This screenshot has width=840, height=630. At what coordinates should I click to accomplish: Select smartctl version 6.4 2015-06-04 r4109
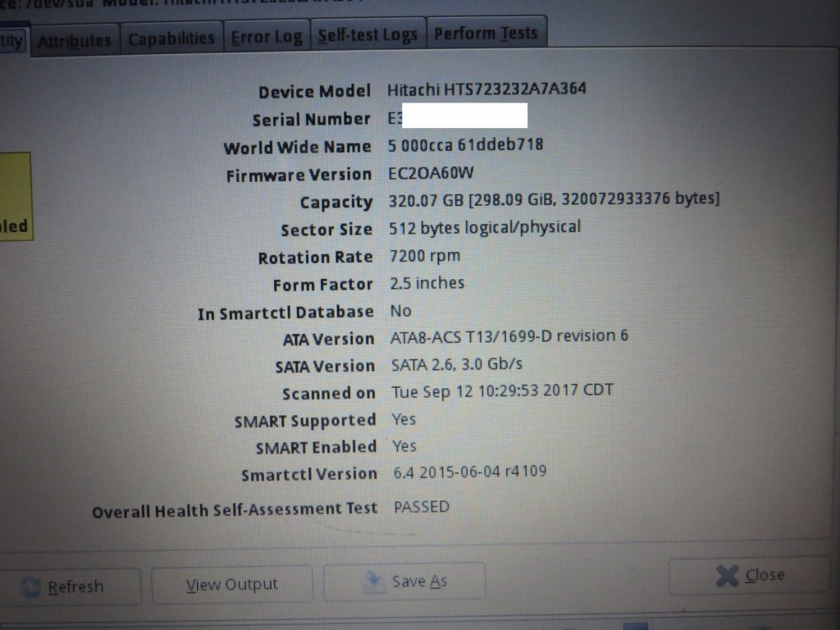point(470,472)
